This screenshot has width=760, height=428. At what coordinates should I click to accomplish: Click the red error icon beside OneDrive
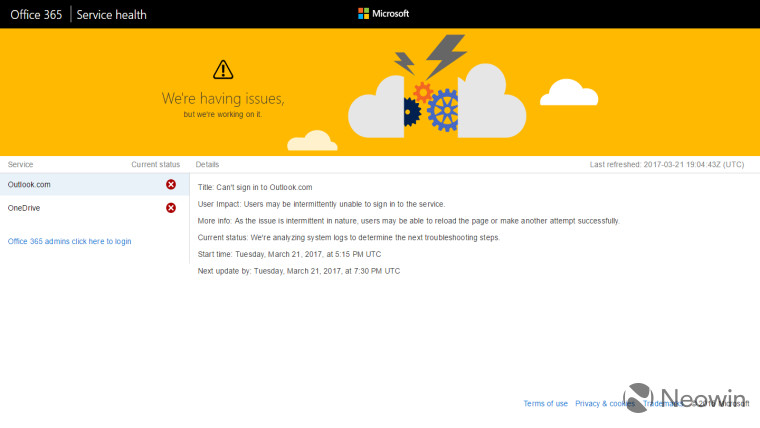[x=171, y=207]
